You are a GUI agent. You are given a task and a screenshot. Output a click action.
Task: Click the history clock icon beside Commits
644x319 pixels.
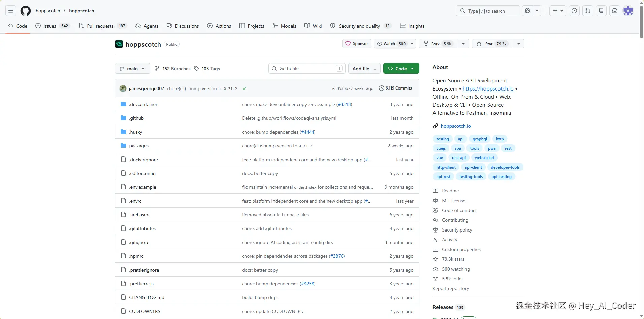point(382,88)
